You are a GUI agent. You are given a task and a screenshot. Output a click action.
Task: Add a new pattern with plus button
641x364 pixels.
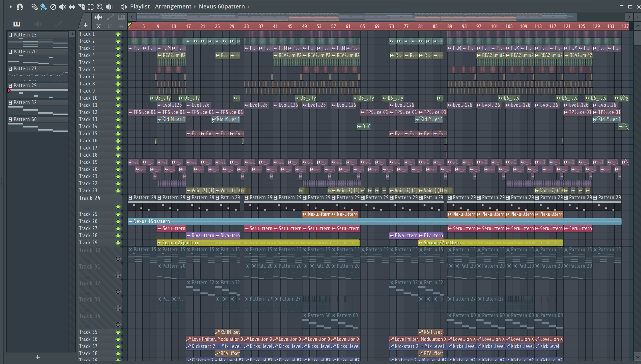(38, 357)
